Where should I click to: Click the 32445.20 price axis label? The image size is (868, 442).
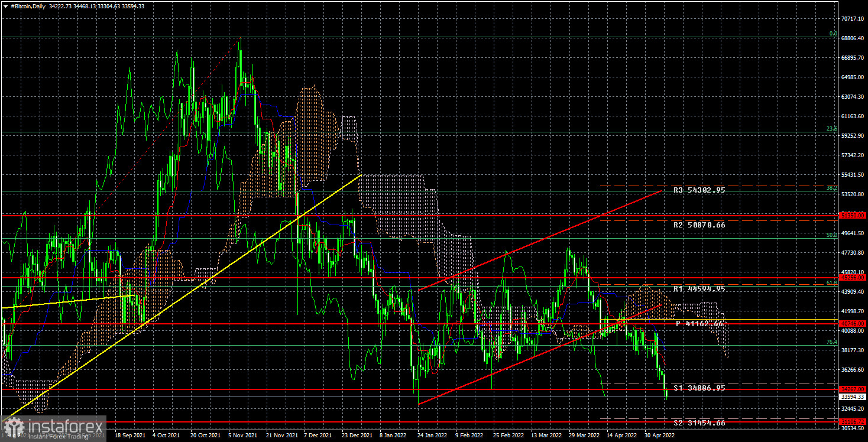[x=854, y=409]
